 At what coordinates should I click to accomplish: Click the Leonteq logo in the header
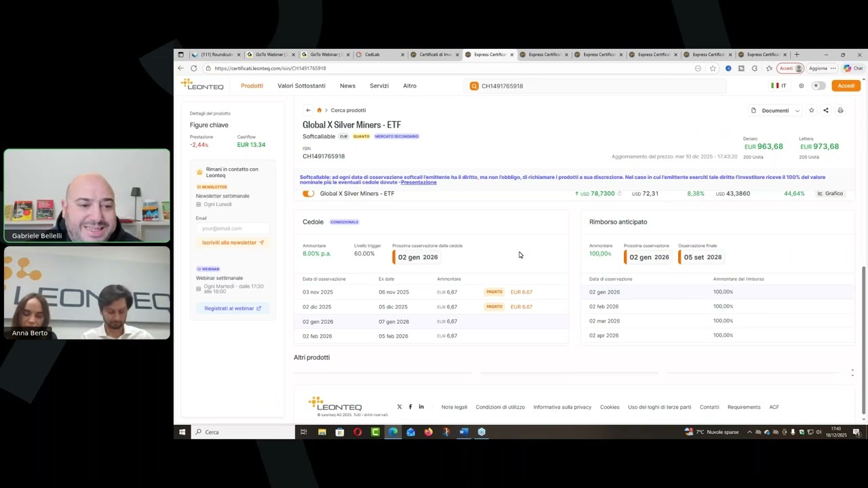pyautogui.click(x=202, y=85)
